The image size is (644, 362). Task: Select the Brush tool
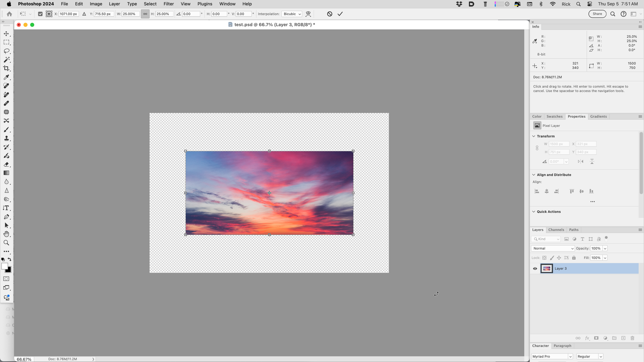(6, 129)
